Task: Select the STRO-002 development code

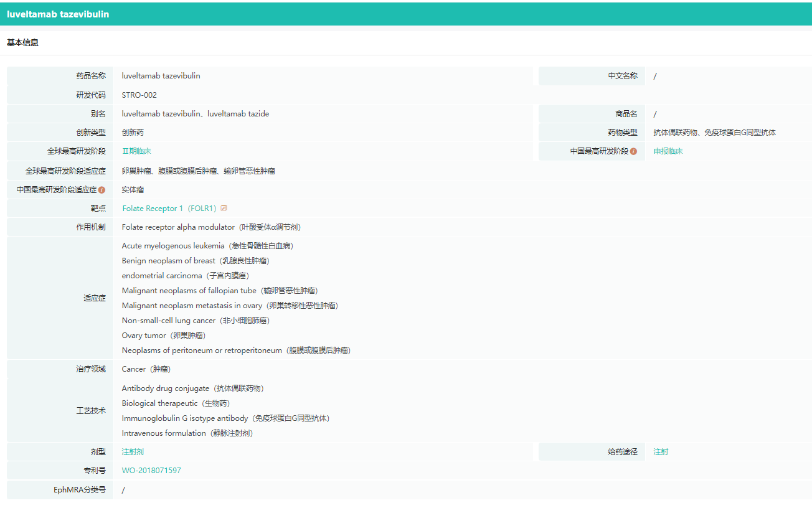Action: click(x=139, y=95)
